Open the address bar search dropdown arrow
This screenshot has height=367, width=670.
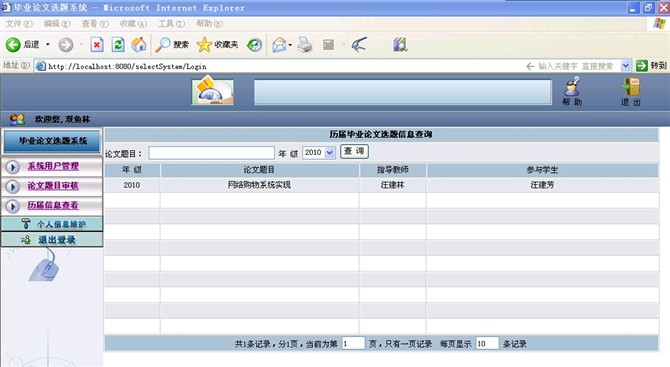626,66
